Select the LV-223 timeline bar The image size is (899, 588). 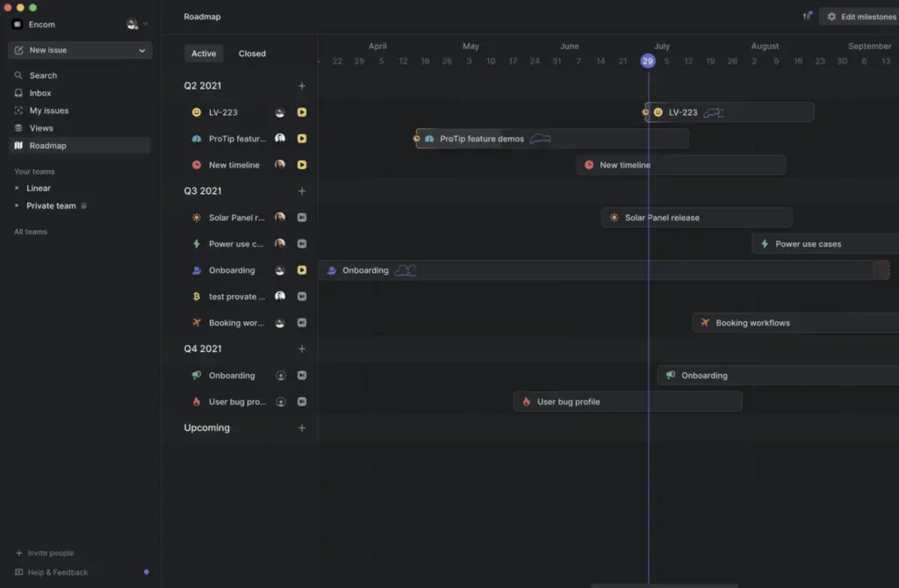(x=730, y=112)
